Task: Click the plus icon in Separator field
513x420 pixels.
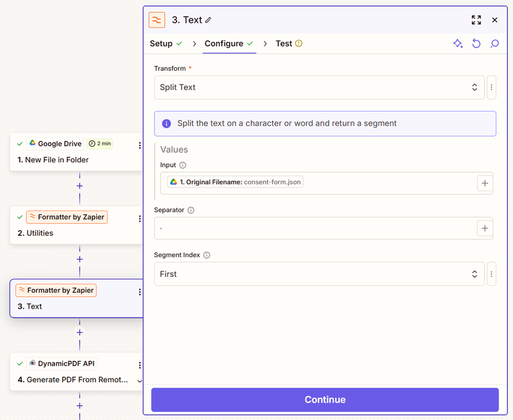Action: 484,229
